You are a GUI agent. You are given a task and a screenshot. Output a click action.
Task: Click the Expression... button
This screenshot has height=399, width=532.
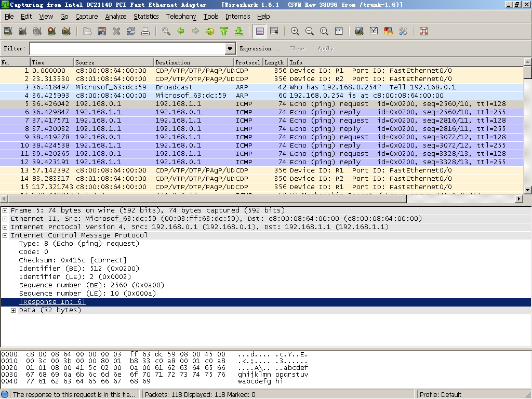click(259, 48)
